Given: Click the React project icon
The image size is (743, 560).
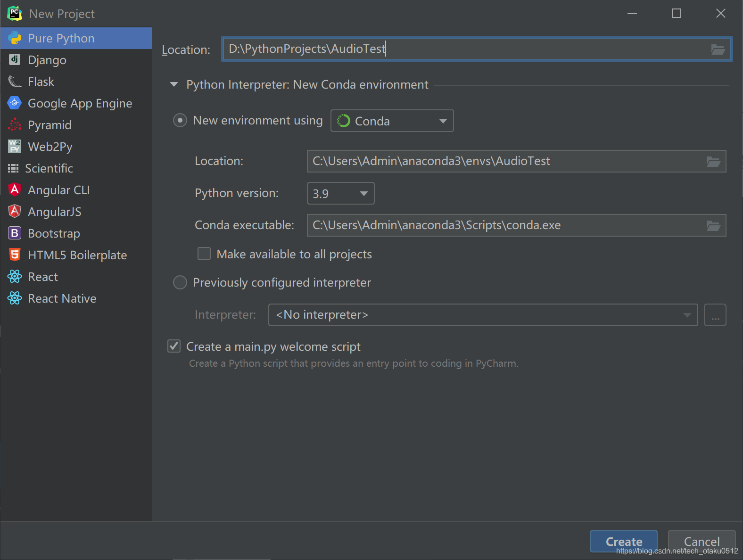Looking at the screenshot, I should pos(15,276).
